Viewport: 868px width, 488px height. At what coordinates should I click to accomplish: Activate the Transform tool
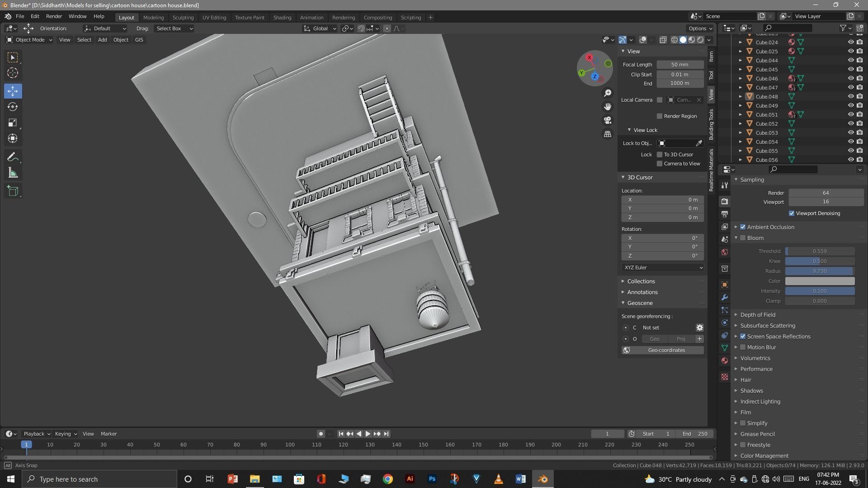pos(13,139)
